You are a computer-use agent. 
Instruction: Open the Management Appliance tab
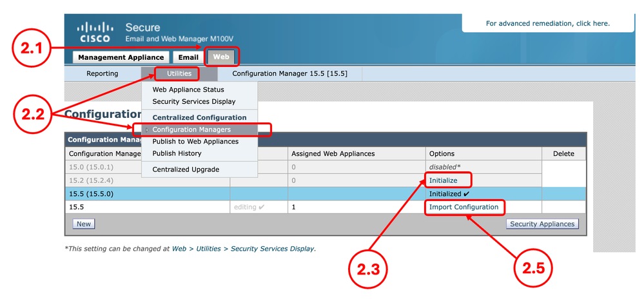[x=121, y=57]
